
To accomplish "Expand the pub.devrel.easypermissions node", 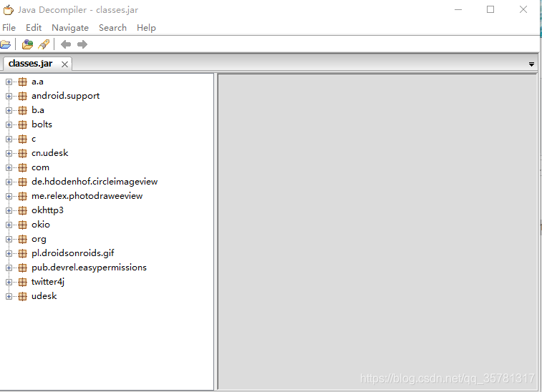I will pos(9,268).
